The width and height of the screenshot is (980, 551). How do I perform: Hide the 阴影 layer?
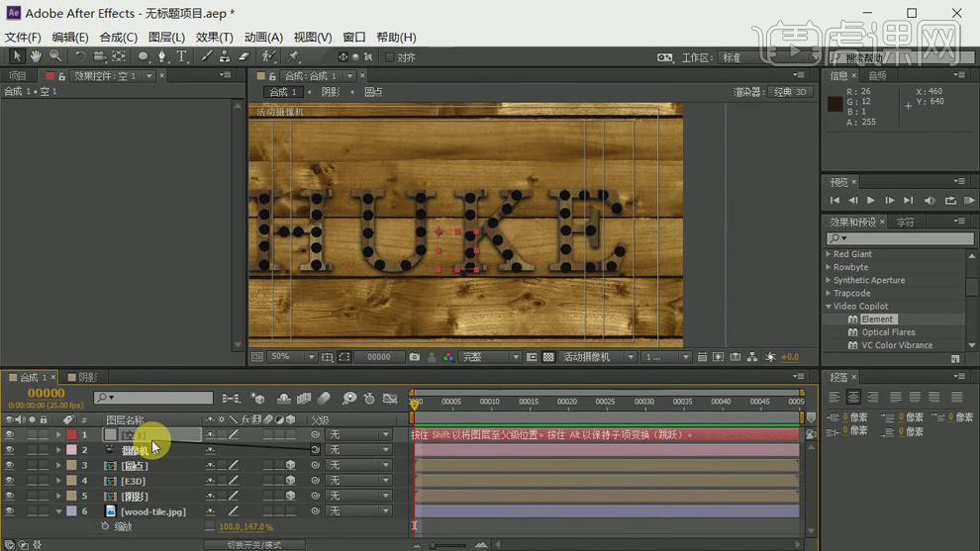(9, 496)
